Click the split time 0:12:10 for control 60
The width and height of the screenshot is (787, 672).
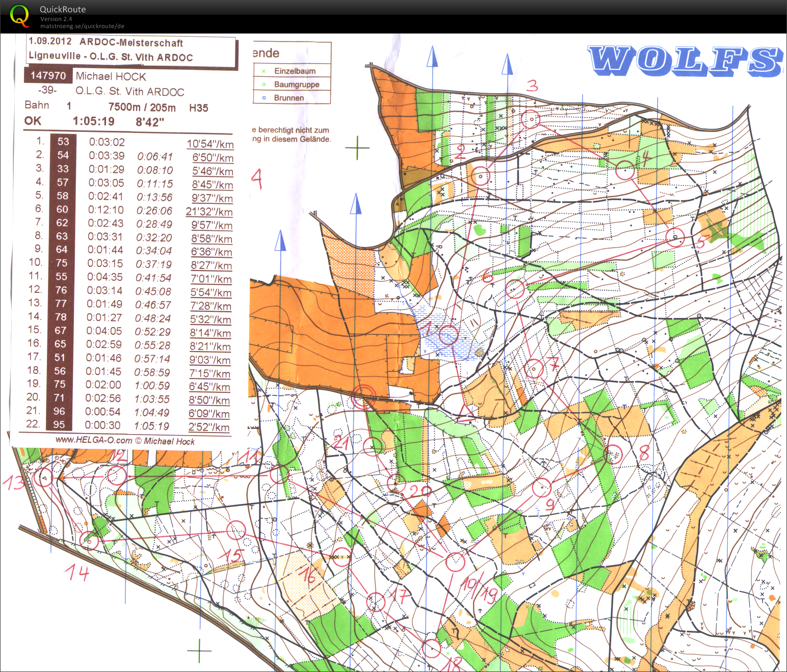(x=106, y=209)
